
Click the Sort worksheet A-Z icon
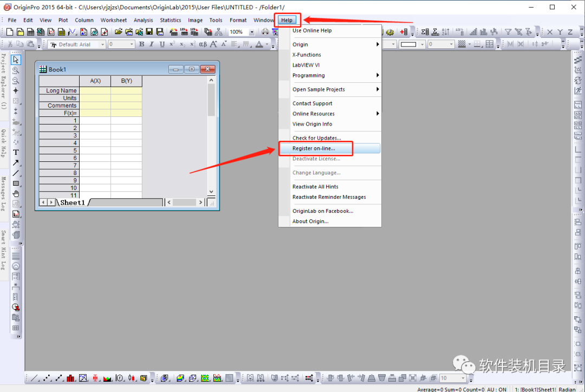pyautogui.click(x=446, y=32)
